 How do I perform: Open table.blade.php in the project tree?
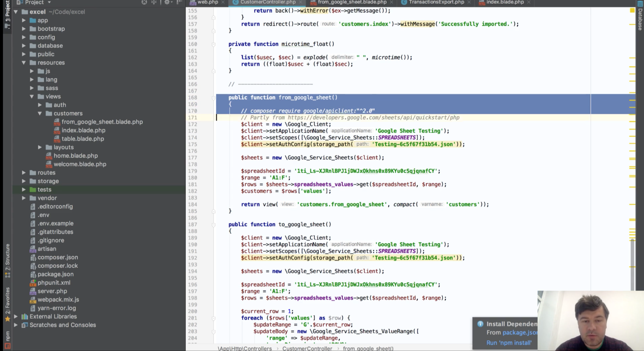(83, 139)
